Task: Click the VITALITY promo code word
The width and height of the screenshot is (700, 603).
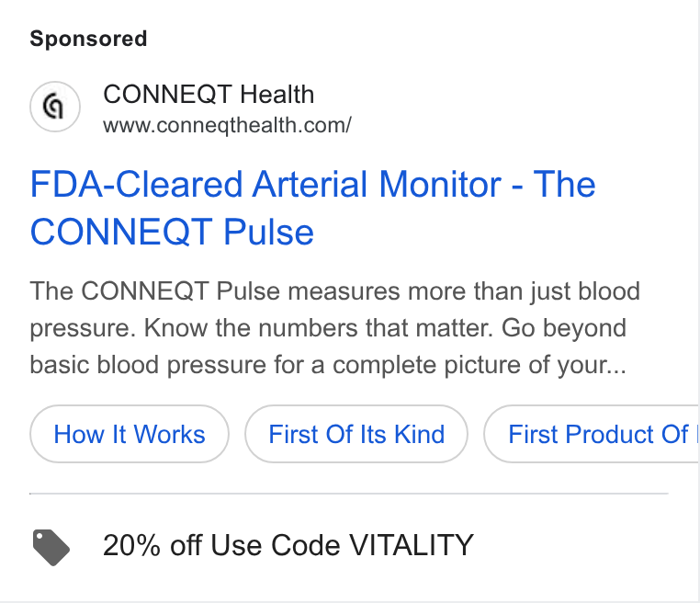Action: [412, 545]
